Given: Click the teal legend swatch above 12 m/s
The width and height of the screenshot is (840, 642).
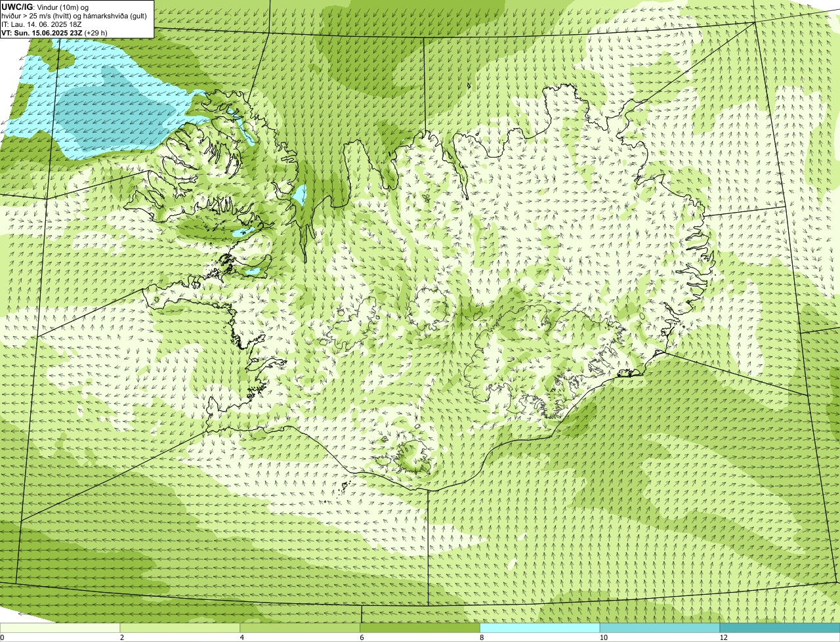Looking at the screenshot, I should click(x=780, y=628).
